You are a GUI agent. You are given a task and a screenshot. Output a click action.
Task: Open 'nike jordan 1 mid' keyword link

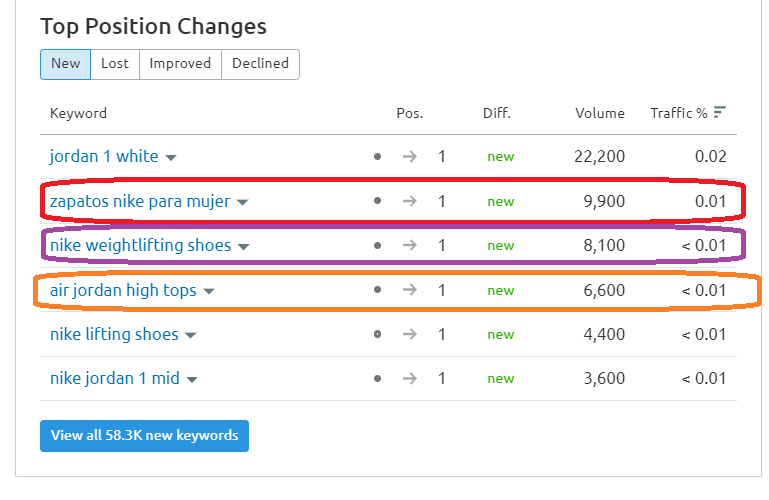(x=115, y=378)
